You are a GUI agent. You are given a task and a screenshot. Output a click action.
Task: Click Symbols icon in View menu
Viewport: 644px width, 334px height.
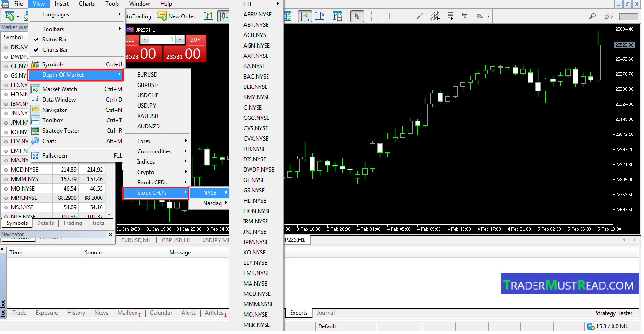pos(35,64)
